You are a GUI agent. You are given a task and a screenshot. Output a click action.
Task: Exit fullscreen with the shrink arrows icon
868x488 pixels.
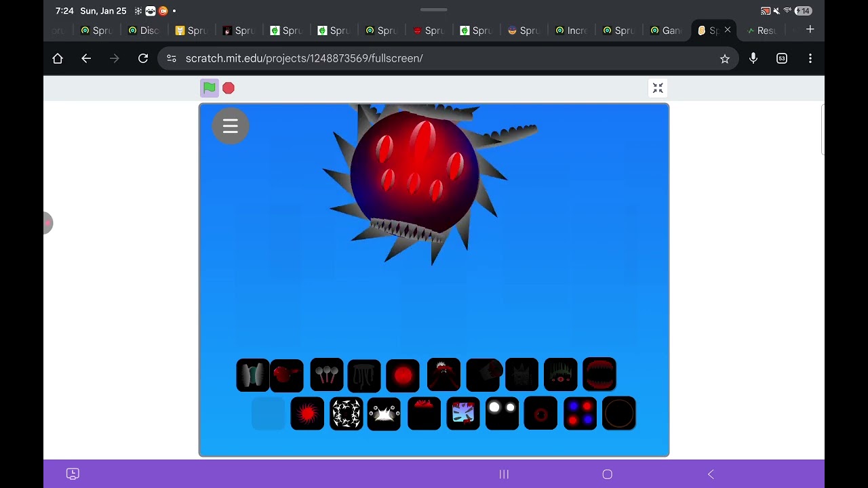[658, 88]
